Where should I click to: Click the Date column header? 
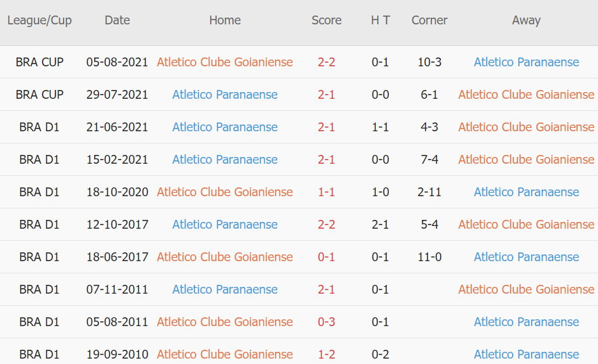coord(117,20)
